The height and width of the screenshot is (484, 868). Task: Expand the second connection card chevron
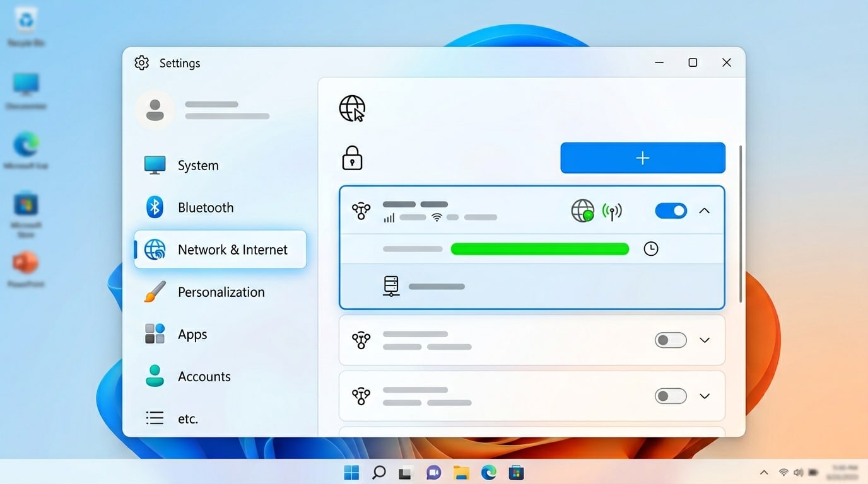coord(705,340)
